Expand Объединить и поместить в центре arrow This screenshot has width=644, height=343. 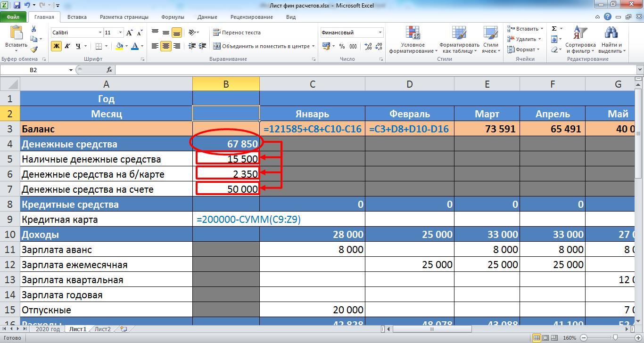point(313,46)
